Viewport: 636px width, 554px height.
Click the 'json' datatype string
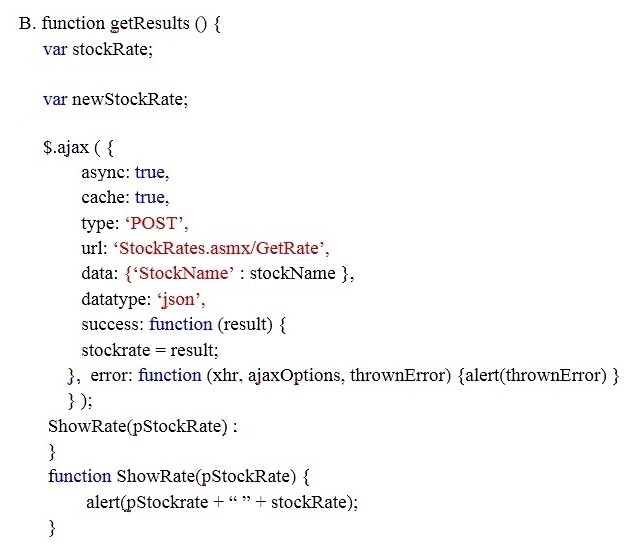coord(181,300)
